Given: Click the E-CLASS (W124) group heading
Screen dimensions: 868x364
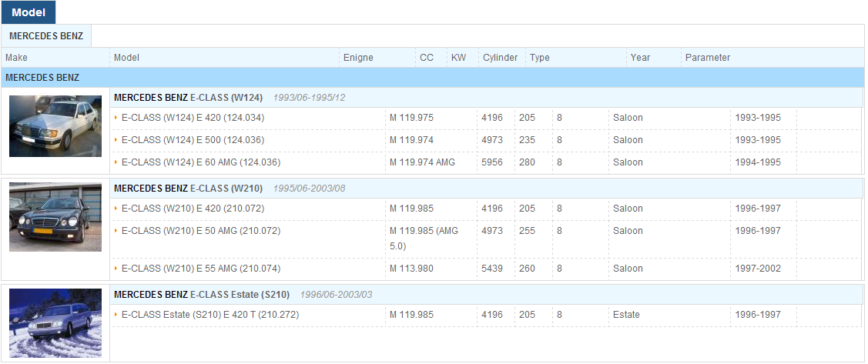Looking at the screenshot, I should 188,98.
